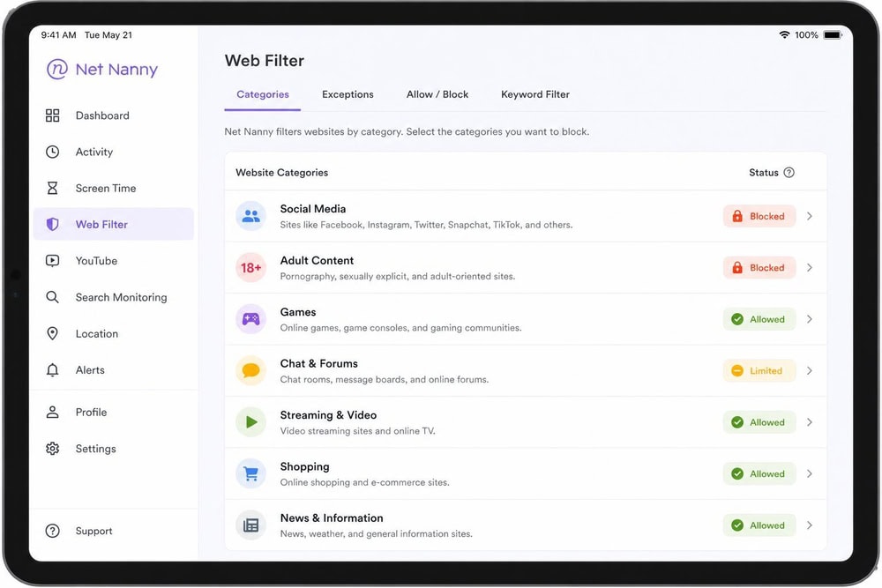Click the Chat & Forums bubble icon
Viewport: 882px width, 588px height.
(x=250, y=370)
